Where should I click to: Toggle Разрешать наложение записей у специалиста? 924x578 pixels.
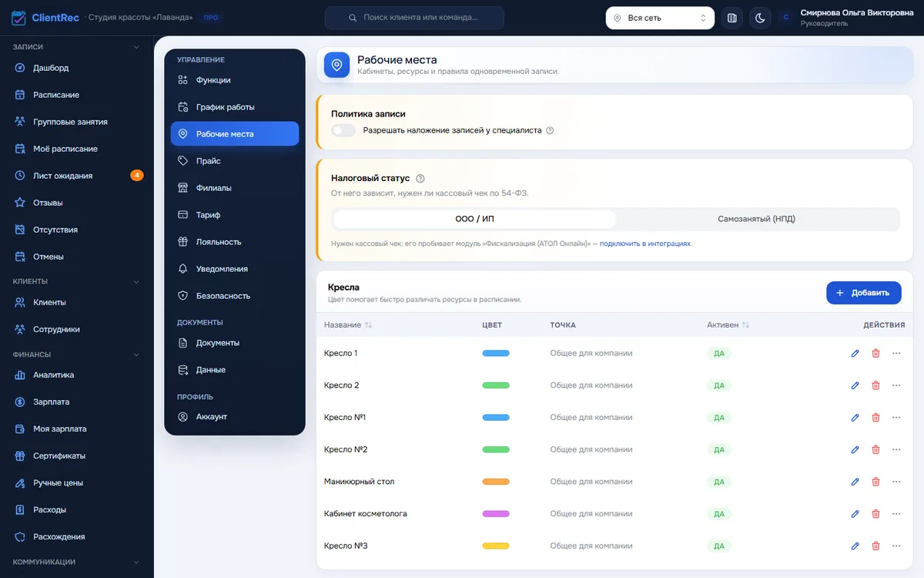point(343,130)
